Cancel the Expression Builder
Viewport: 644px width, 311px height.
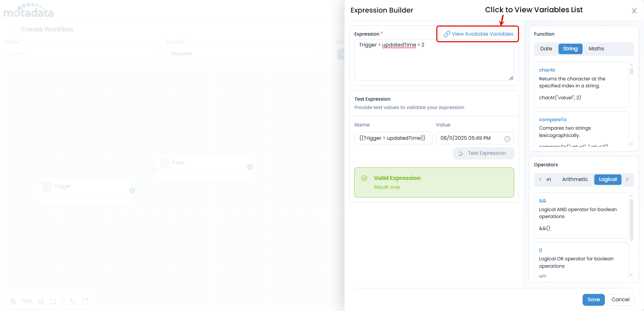pyautogui.click(x=620, y=300)
